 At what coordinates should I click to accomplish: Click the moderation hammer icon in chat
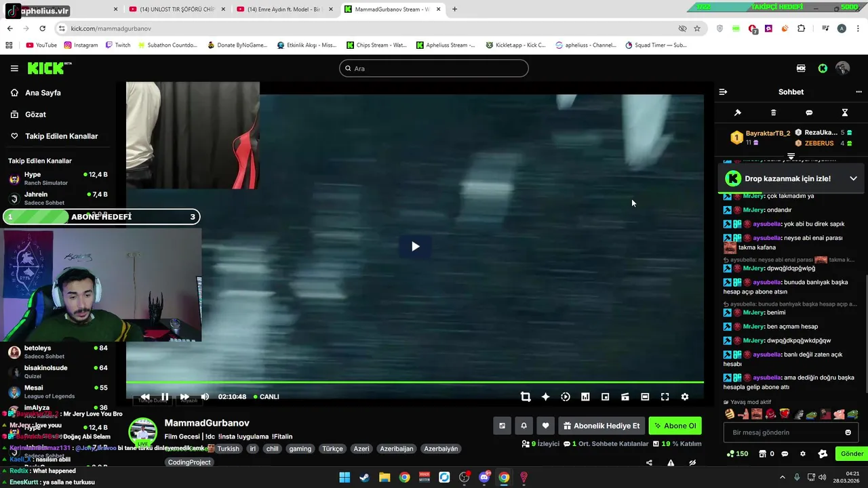point(738,113)
